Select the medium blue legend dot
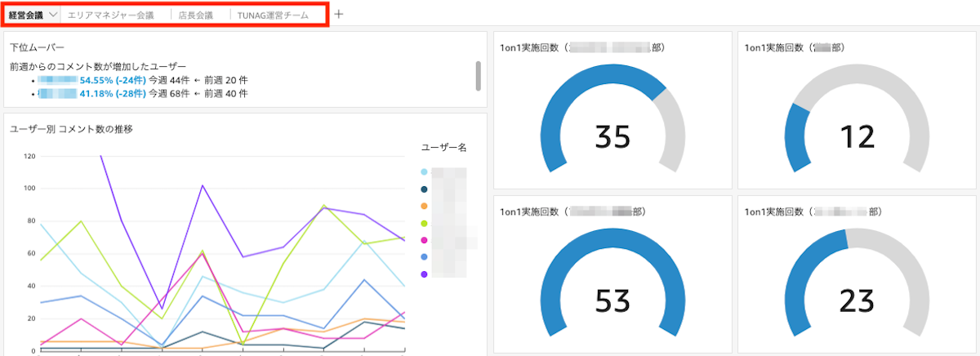The width and height of the screenshot is (980, 356). [424, 257]
